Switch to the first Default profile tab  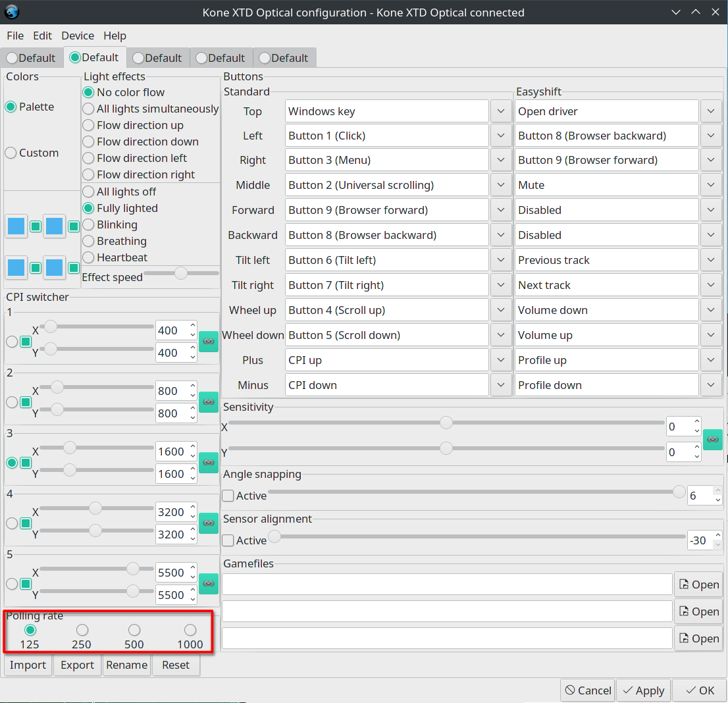coord(31,58)
